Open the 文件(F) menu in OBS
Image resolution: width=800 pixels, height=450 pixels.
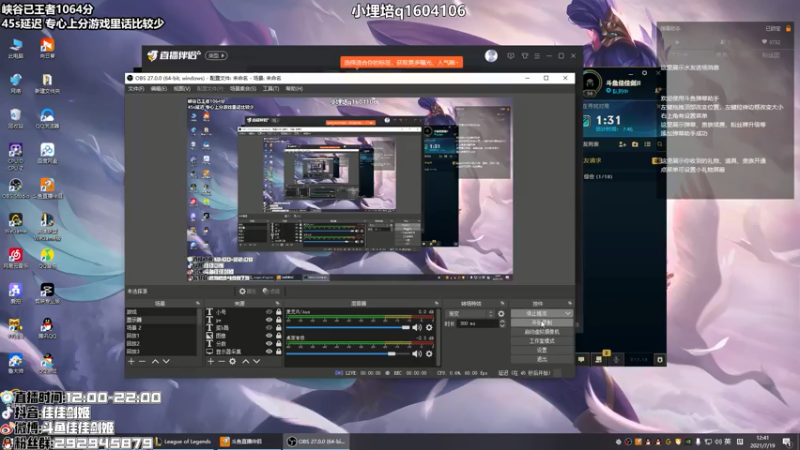136,89
